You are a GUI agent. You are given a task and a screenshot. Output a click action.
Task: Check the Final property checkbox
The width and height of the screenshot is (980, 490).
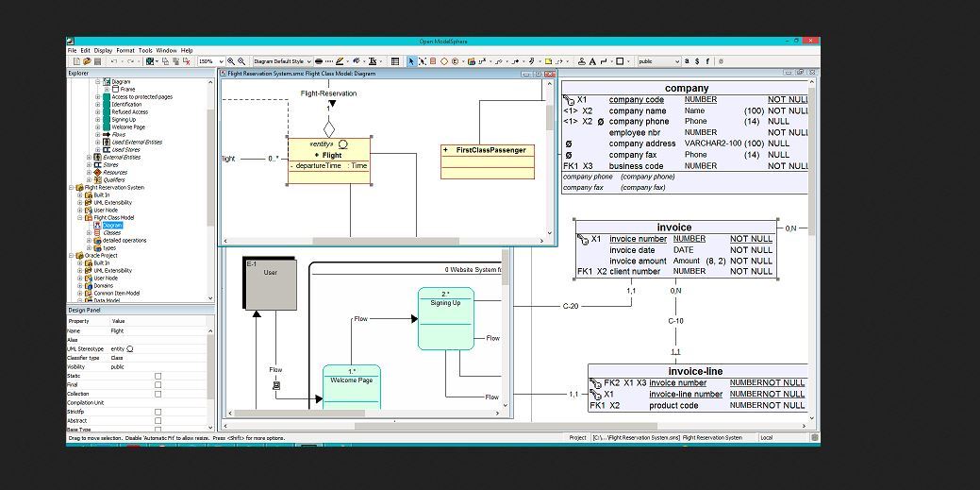point(158,385)
